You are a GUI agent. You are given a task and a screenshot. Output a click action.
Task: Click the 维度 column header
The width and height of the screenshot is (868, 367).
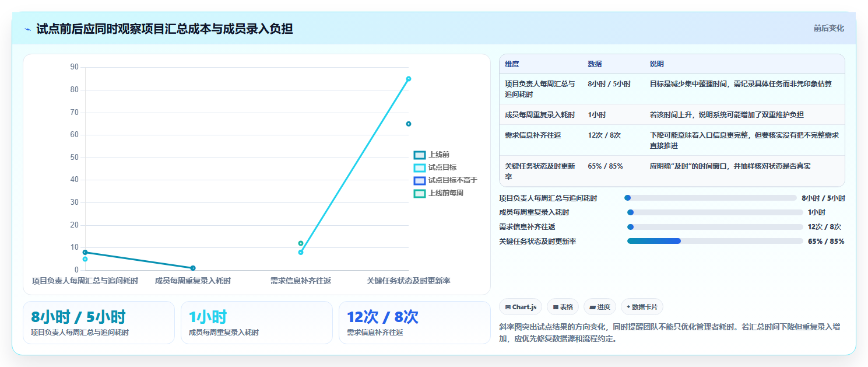(512, 64)
